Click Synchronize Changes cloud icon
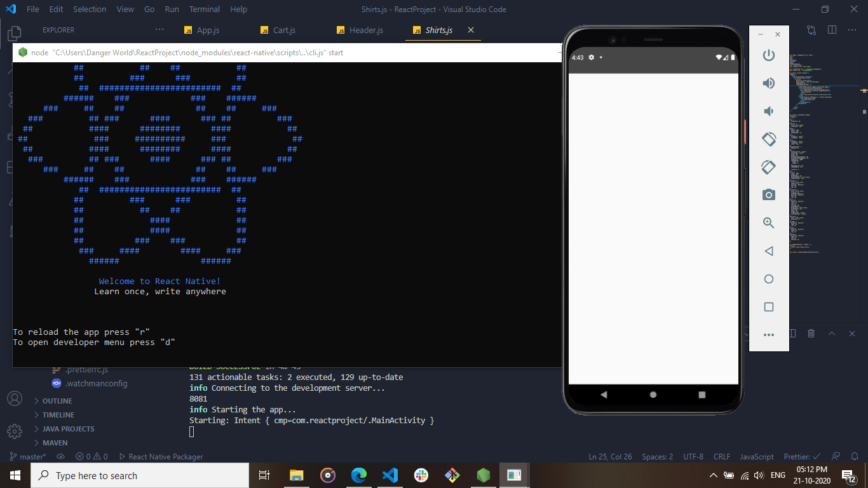This screenshot has width=868, height=488. 61,456
